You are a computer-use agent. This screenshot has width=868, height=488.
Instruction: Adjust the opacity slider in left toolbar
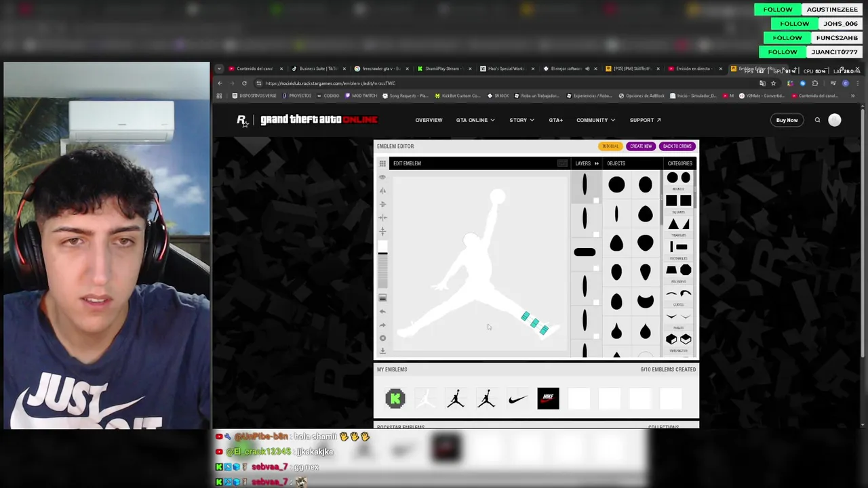pyautogui.click(x=382, y=271)
